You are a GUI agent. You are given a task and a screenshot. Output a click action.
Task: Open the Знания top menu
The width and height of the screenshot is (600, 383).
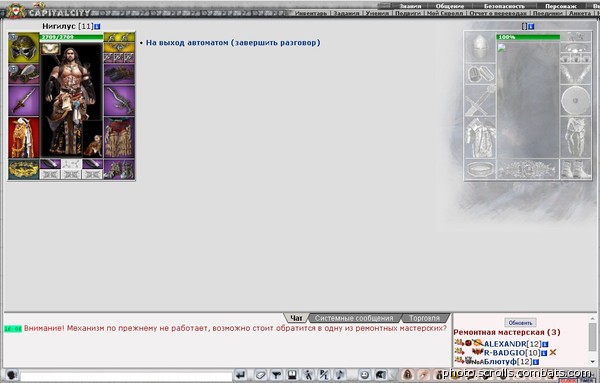point(410,6)
